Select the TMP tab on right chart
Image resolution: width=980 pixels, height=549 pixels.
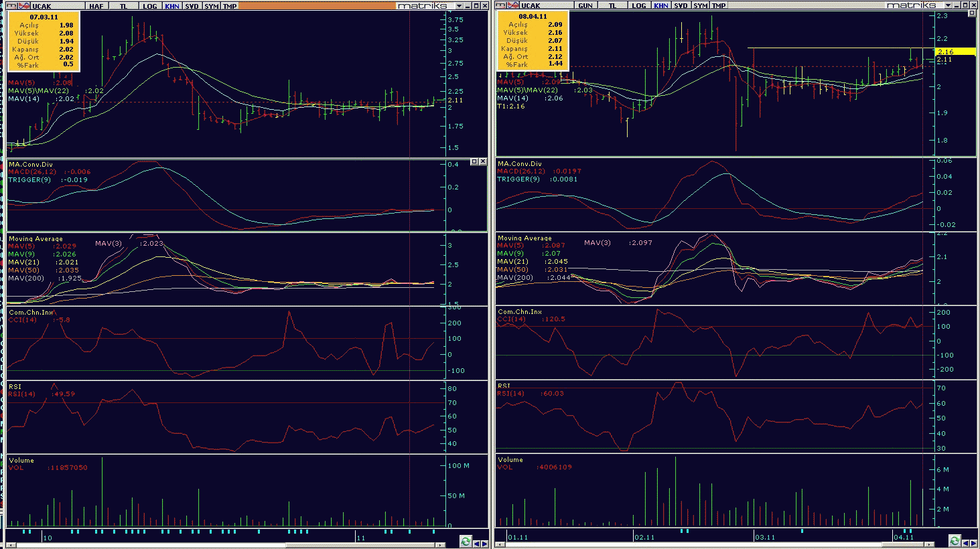(719, 5)
